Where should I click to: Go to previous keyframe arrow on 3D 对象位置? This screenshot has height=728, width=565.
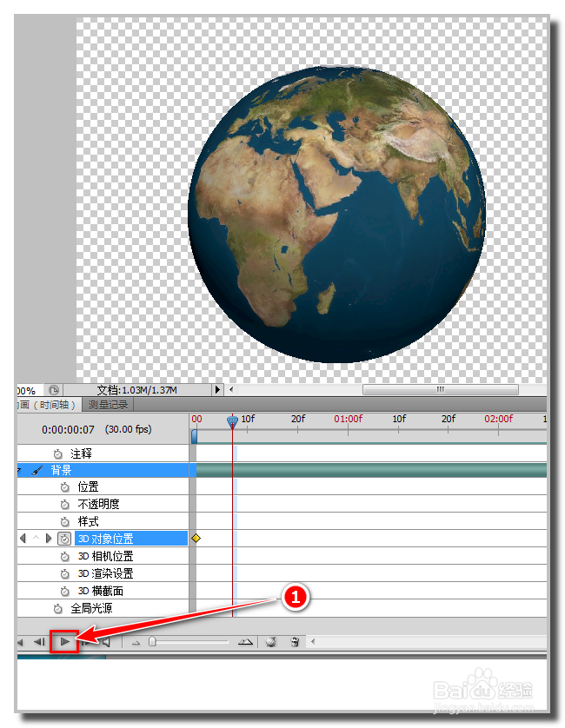(x=23, y=539)
